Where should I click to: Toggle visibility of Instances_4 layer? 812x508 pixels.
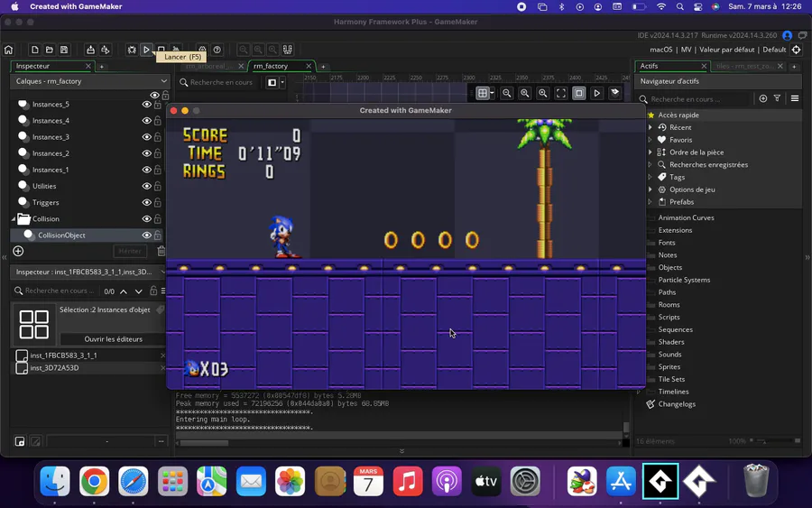tap(146, 121)
